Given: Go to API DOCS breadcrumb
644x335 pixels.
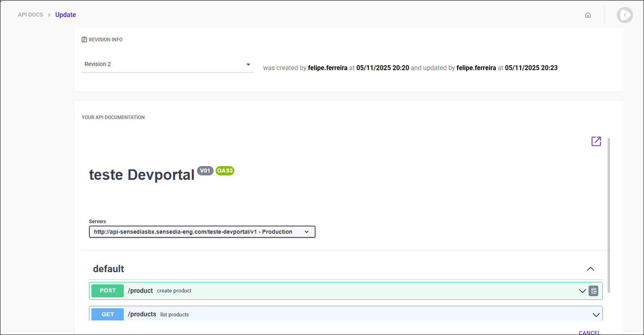Looking at the screenshot, I should [x=30, y=15].
